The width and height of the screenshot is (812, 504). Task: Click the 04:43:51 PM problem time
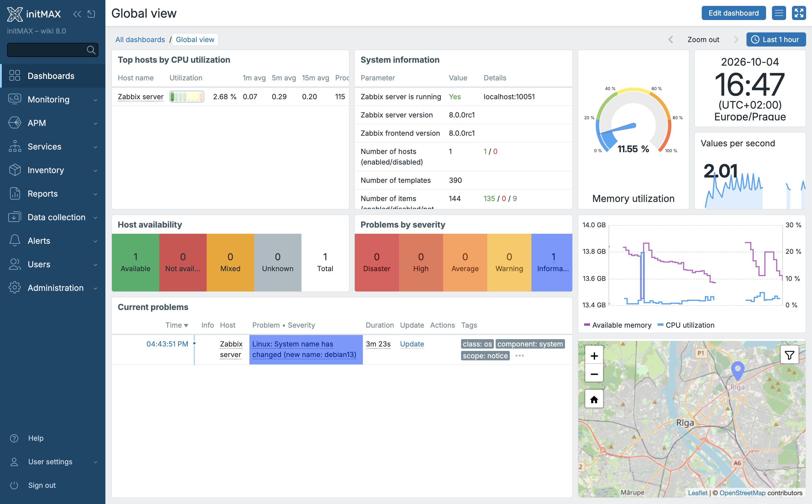click(167, 344)
